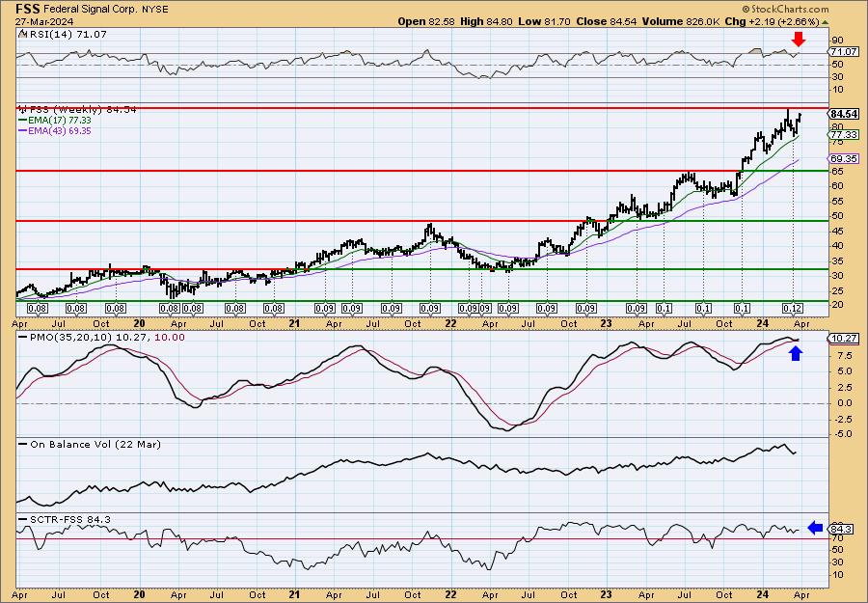Click the green EMA(17) legend line swatch
Image resolution: width=868 pixels, height=603 pixels.
click(x=22, y=121)
